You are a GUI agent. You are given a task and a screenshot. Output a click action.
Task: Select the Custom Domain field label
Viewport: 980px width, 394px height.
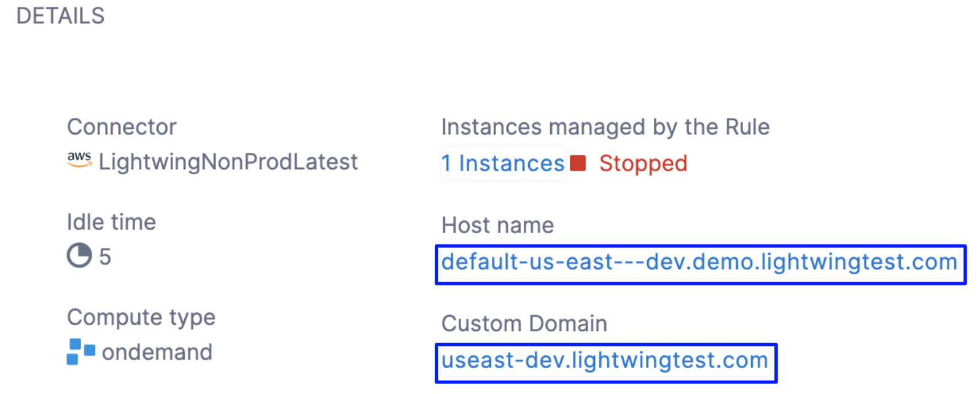[x=524, y=323]
